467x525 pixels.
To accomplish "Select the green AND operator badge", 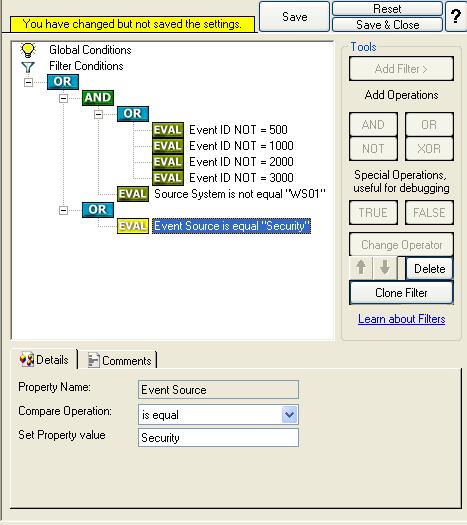I will (98, 98).
